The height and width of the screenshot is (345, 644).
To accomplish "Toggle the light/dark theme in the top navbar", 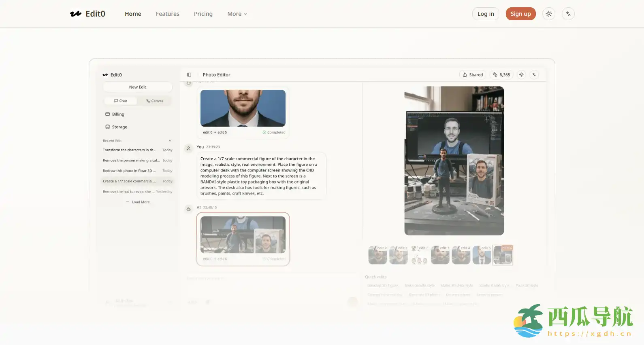I will [x=548, y=14].
